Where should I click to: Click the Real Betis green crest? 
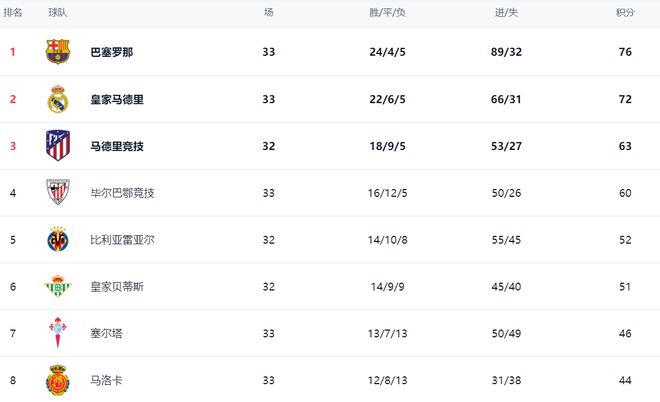point(58,287)
